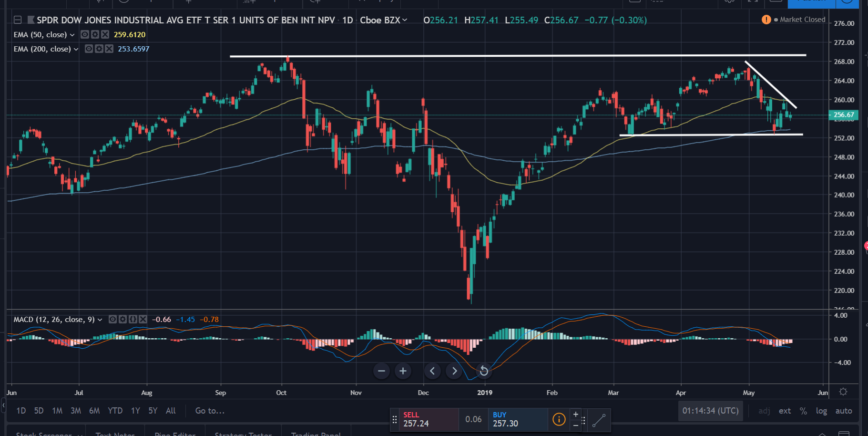Screen dimensions: 868x436
Task: Open chart settings gear near time axis
Action: pyautogui.click(x=843, y=392)
